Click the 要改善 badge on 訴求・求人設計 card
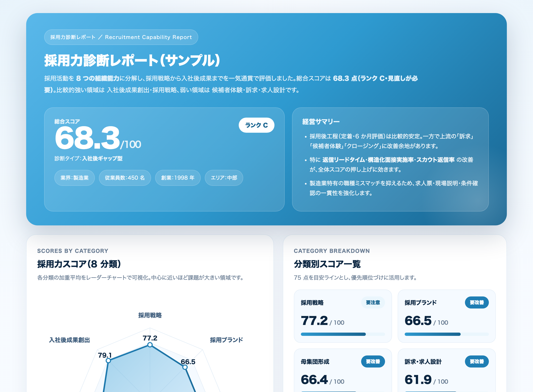 point(477,361)
